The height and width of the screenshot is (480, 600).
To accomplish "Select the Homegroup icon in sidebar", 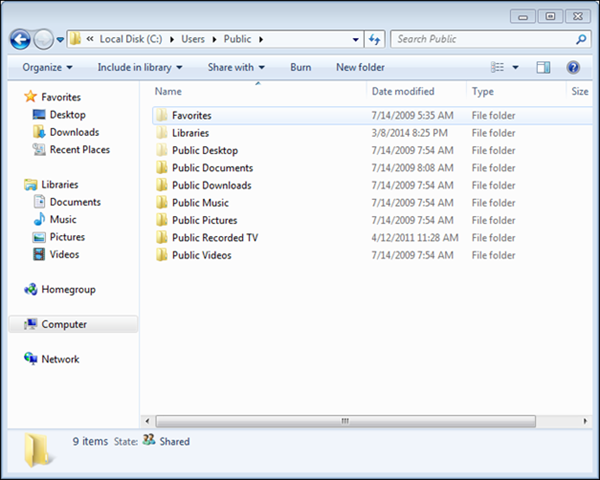I will coord(31,289).
